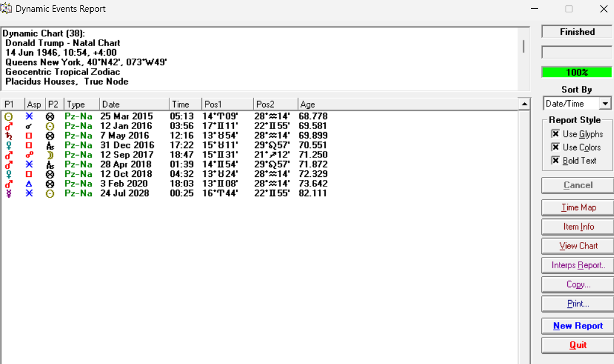Click the Sun glyph in the 24 Jul 2028 row
Image resolution: width=614 pixels, height=364 pixels.
point(50,194)
